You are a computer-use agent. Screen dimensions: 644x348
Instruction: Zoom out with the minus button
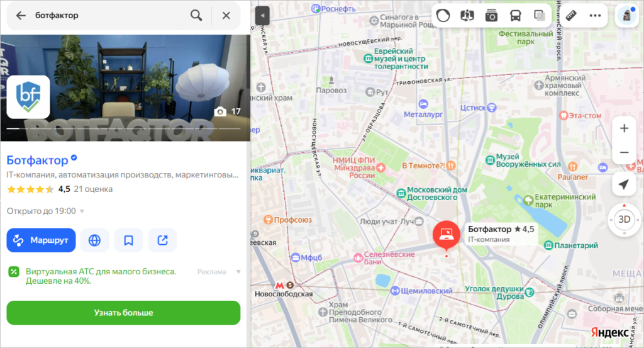coord(624,152)
